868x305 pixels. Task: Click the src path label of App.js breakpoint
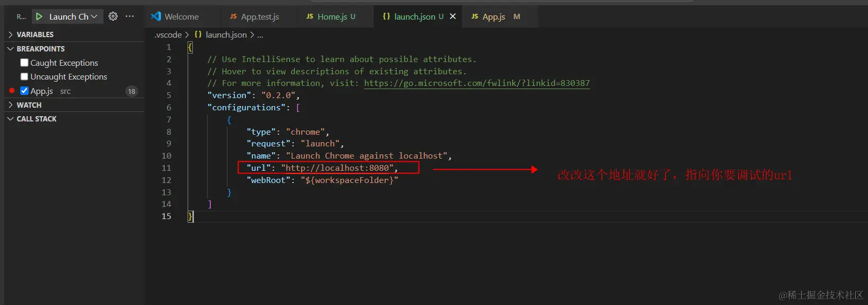click(65, 91)
